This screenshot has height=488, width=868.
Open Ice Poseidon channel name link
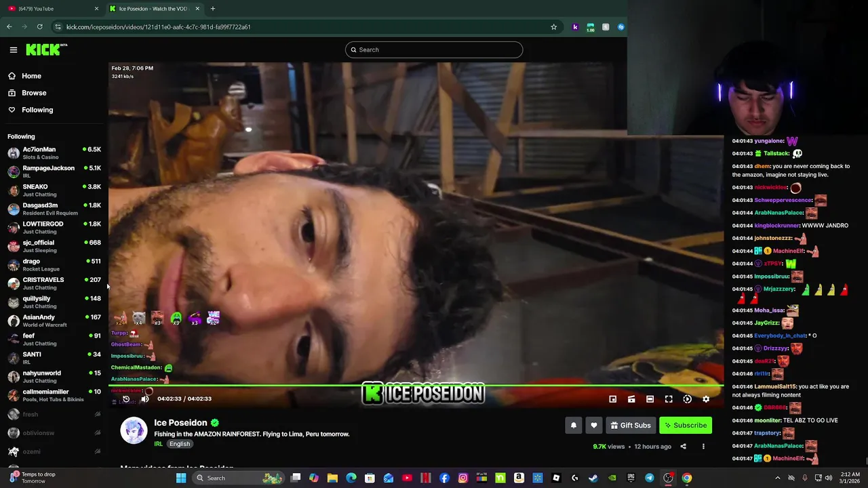(180, 423)
